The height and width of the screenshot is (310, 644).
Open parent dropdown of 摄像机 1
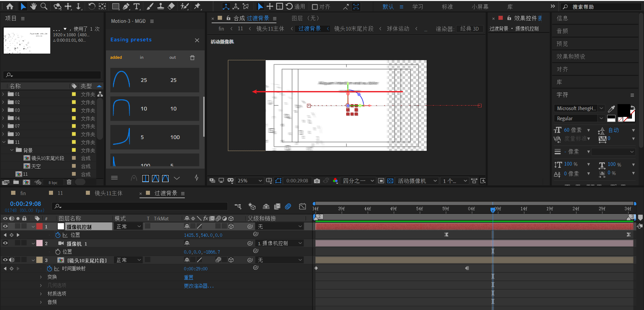tap(280, 243)
